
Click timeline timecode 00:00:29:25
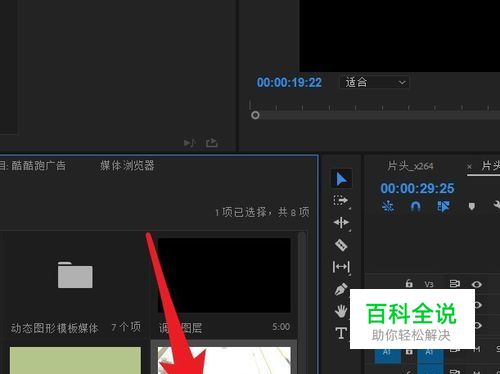417,188
